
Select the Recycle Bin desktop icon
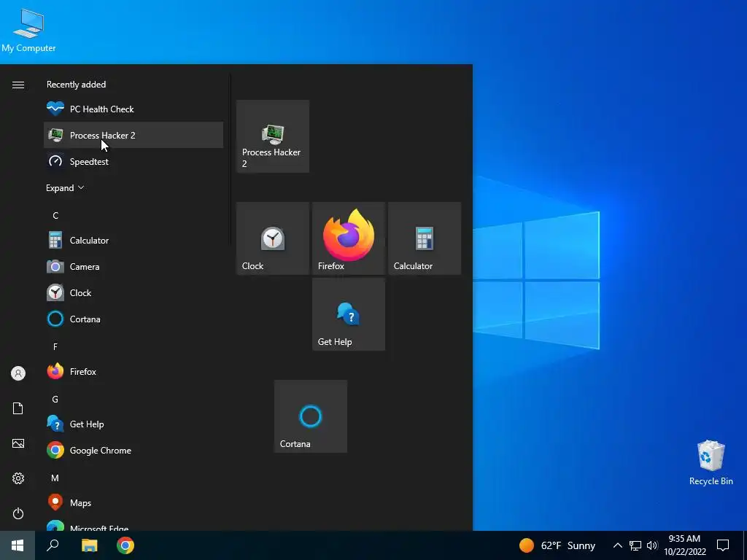coord(711,463)
